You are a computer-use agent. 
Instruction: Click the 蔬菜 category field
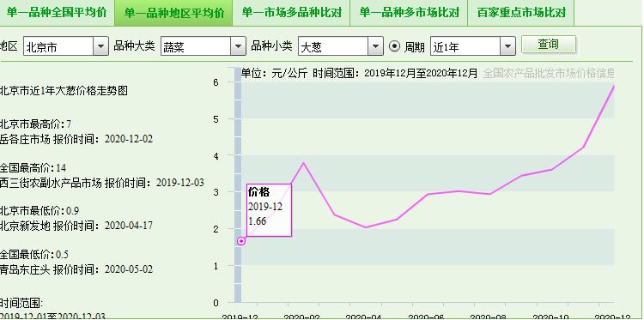196,46
